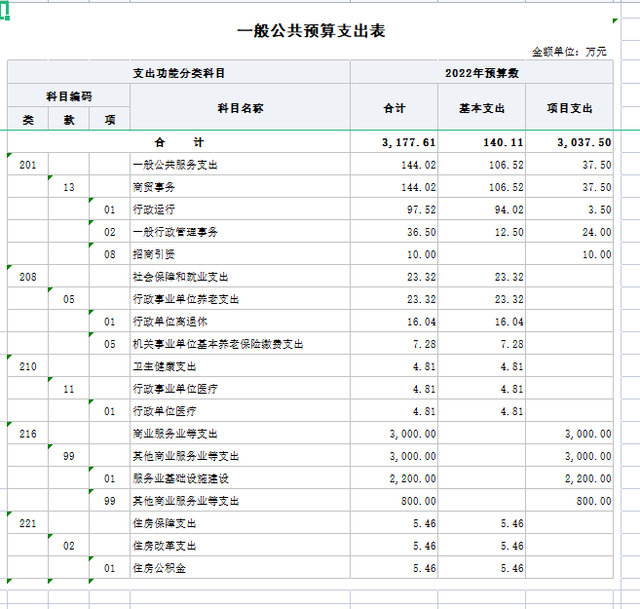Click the 支出功能分类科目 header cell
640x609 pixels.
click(x=179, y=73)
